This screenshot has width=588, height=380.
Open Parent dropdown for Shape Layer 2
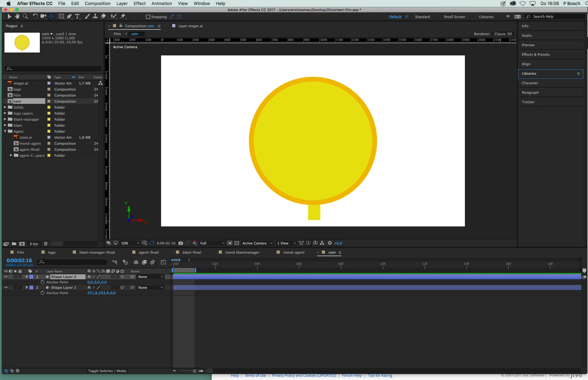pos(151,277)
